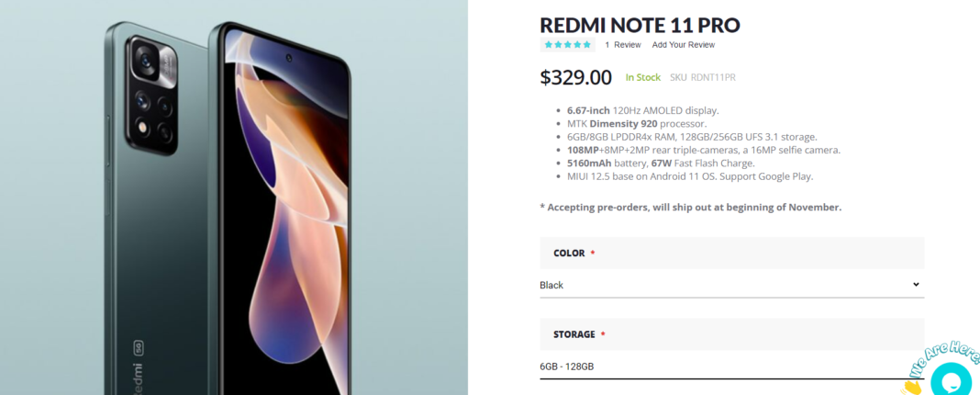Click the pre-orders shipping notice text
Viewport: 980px width, 395px height.
pyautogui.click(x=690, y=207)
